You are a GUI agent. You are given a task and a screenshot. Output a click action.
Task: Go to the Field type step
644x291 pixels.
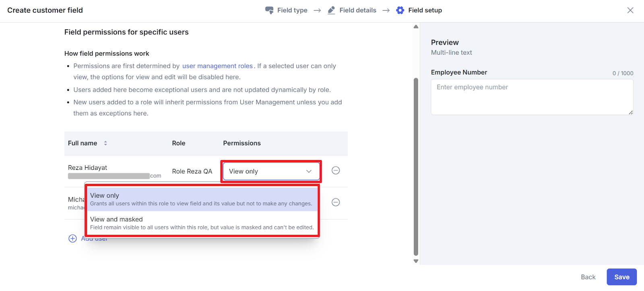[x=292, y=10]
